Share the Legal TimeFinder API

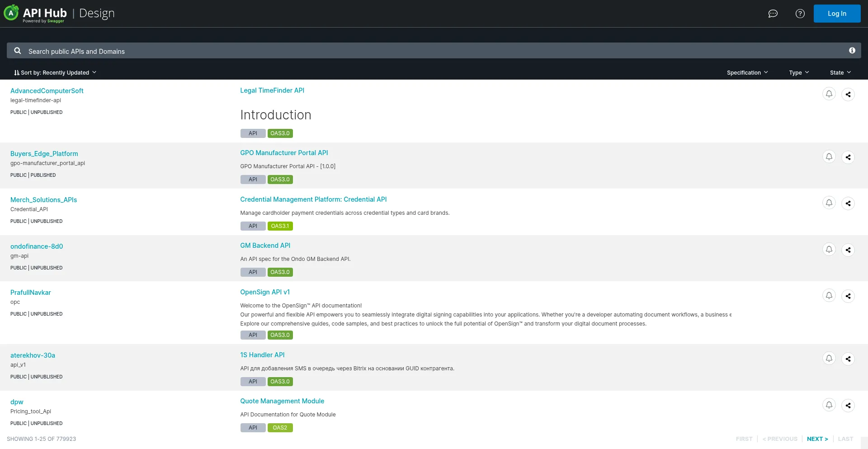tap(848, 95)
